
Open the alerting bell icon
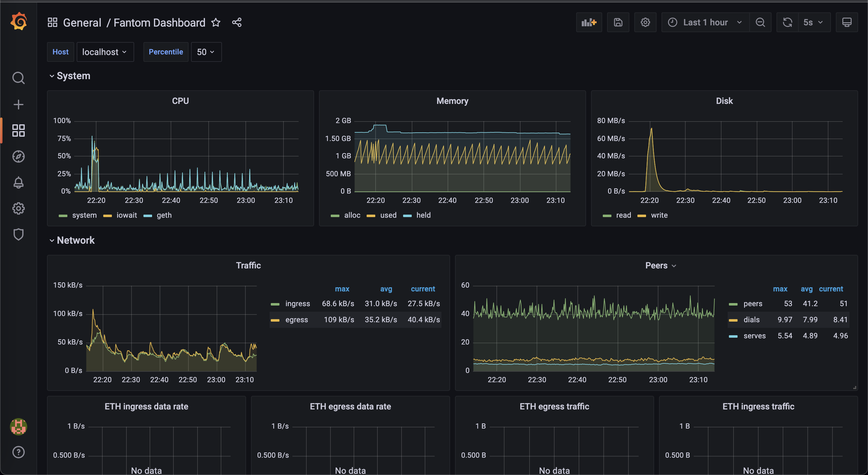pos(18,182)
